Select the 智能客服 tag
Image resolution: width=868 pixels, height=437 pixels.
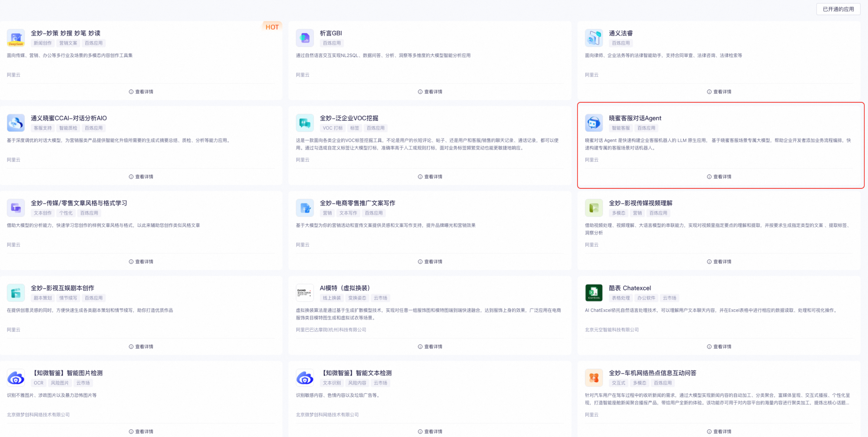(621, 128)
